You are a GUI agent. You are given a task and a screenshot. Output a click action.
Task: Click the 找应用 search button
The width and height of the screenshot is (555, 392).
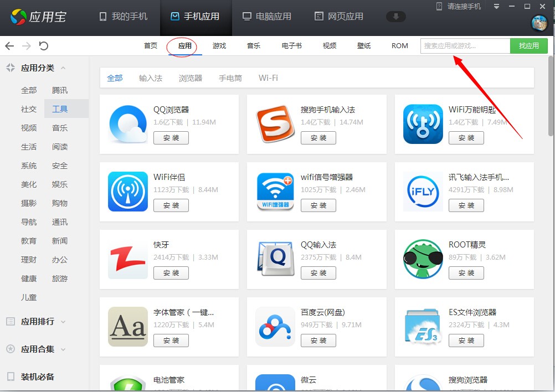pos(529,46)
